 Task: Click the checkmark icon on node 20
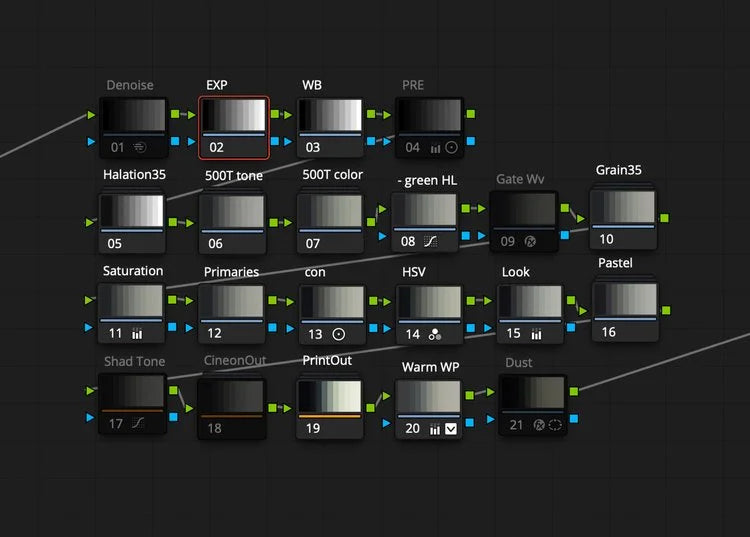pos(451,429)
